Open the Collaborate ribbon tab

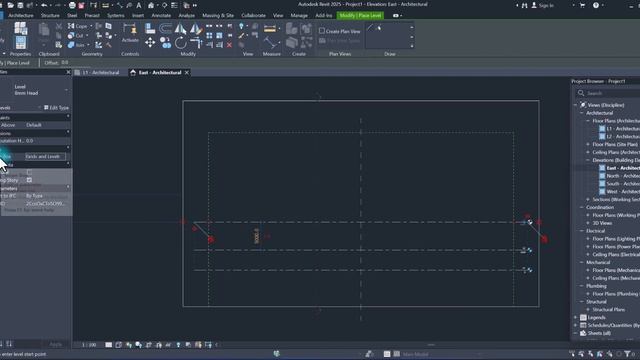253,16
